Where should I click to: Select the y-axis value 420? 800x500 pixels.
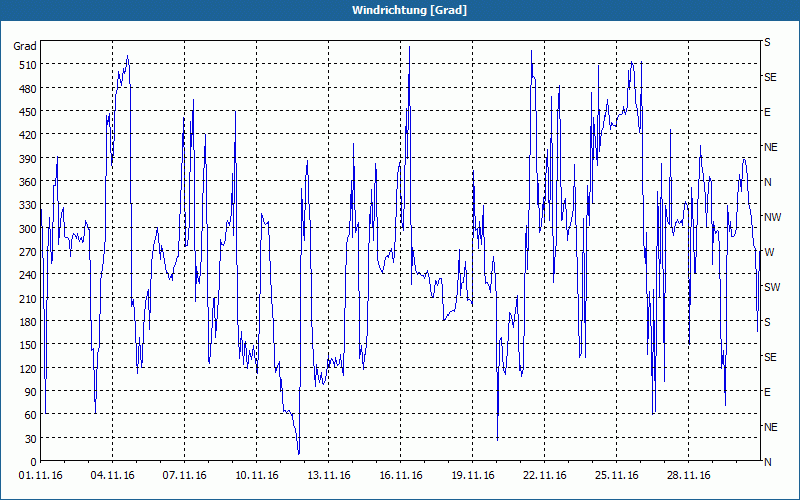[x=28, y=135]
